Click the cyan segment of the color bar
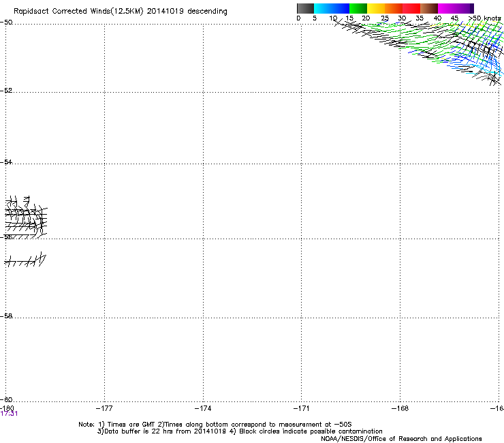This screenshot has height=443, width=504. [x=323, y=8]
